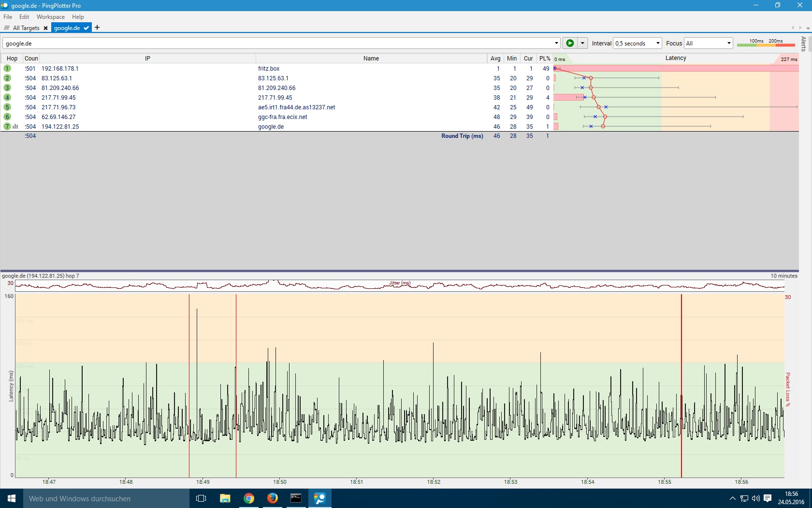Viewport: 812px width, 508px height.
Task: Close the All Targets tab
Action: pyautogui.click(x=46, y=28)
